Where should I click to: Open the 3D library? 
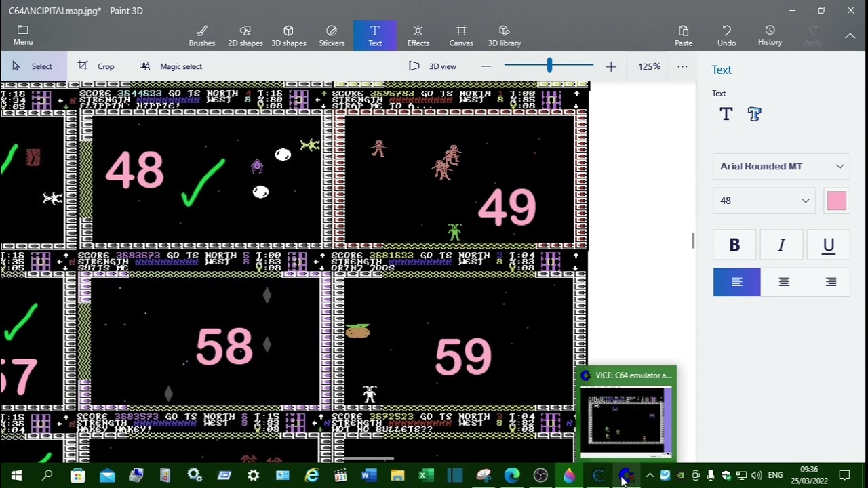pyautogui.click(x=505, y=36)
